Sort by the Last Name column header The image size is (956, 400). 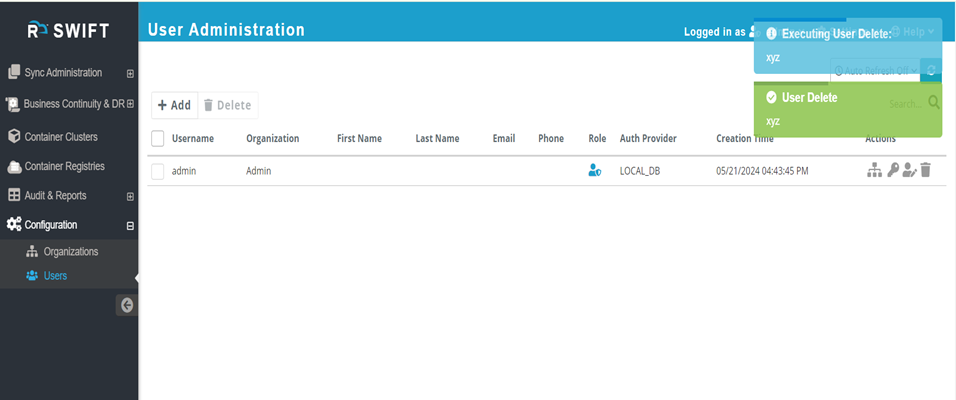[x=437, y=138]
